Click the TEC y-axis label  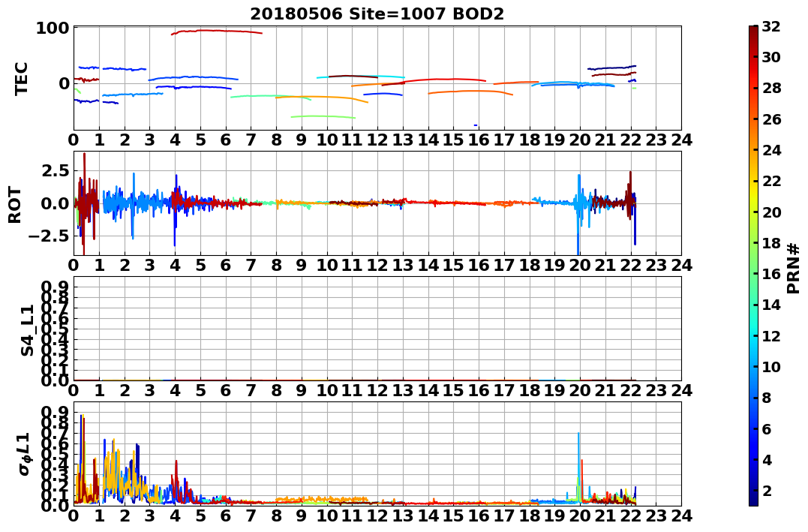[21, 78]
